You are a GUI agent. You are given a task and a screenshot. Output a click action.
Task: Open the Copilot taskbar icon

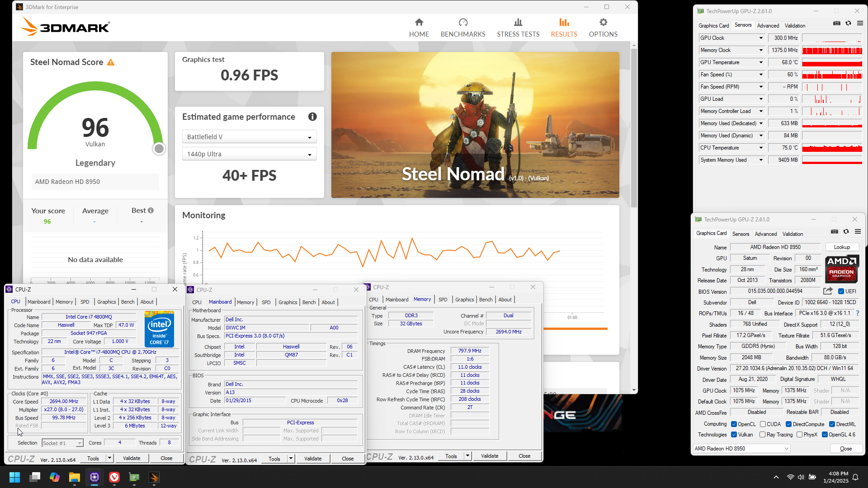pyautogui.click(x=55, y=477)
